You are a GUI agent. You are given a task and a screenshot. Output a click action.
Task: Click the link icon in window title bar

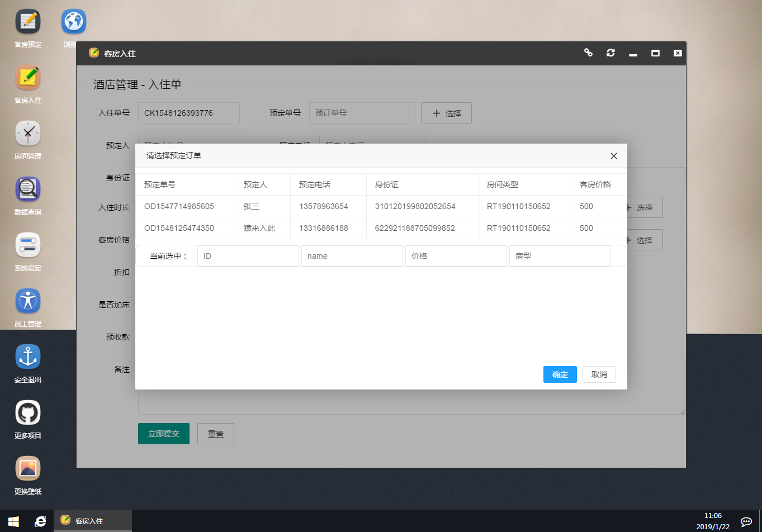click(588, 53)
